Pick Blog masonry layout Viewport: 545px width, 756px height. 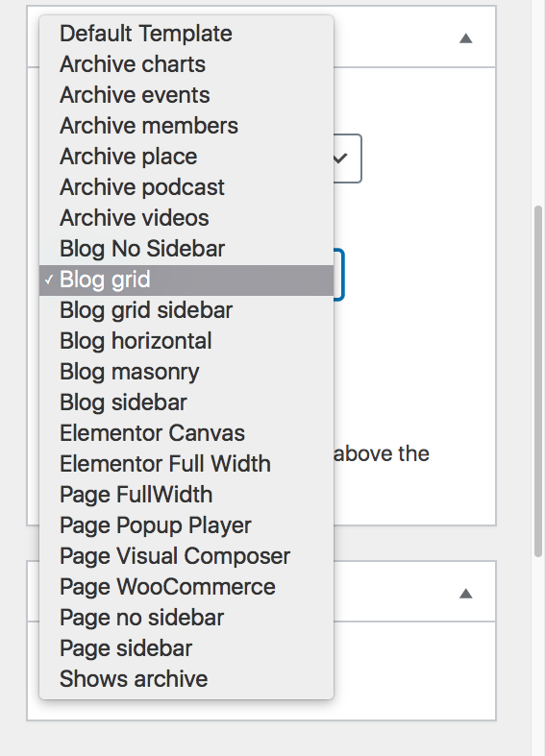[186, 372]
